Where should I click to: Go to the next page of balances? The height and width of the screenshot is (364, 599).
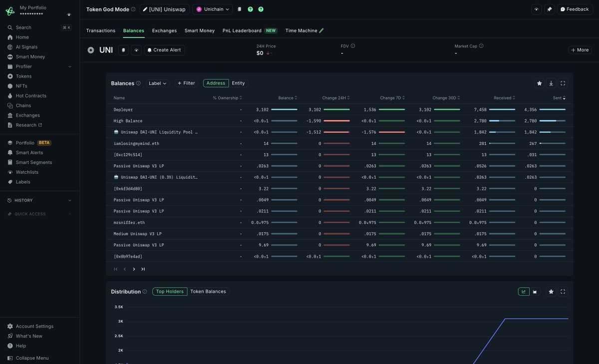click(x=134, y=269)
